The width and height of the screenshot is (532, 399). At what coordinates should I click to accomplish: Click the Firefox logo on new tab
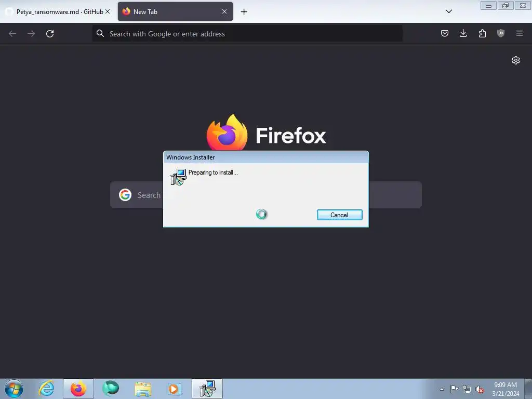pyautogui.click(x=227, y=132)
